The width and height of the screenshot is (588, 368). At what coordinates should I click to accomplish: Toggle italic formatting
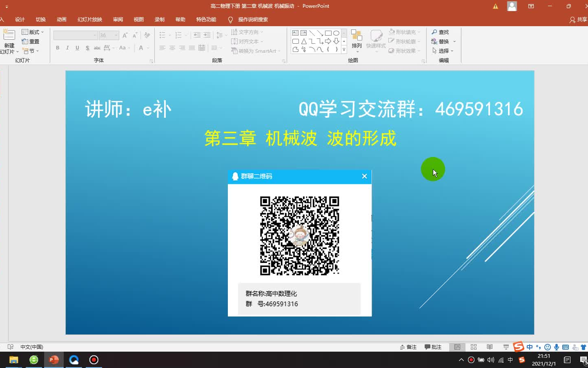67,48
